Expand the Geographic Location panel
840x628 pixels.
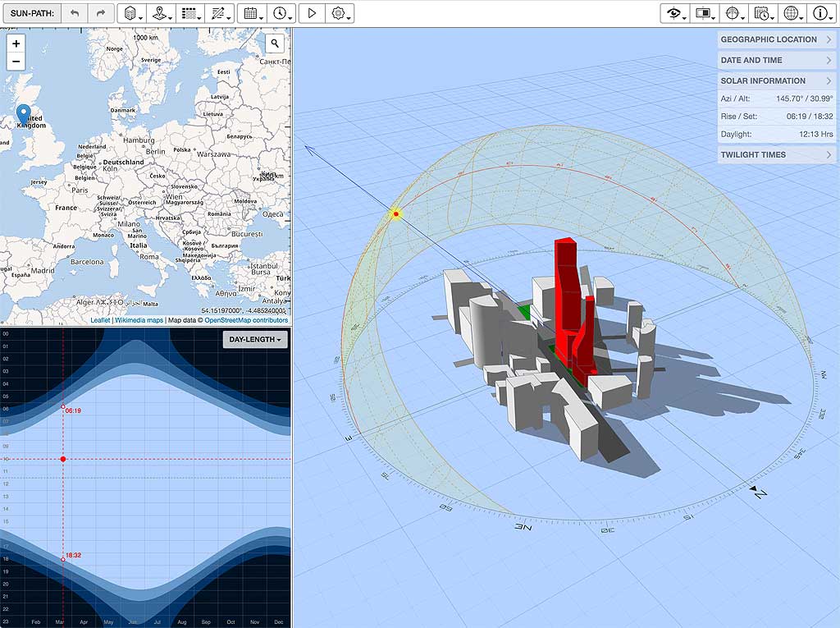coord(776,39)
